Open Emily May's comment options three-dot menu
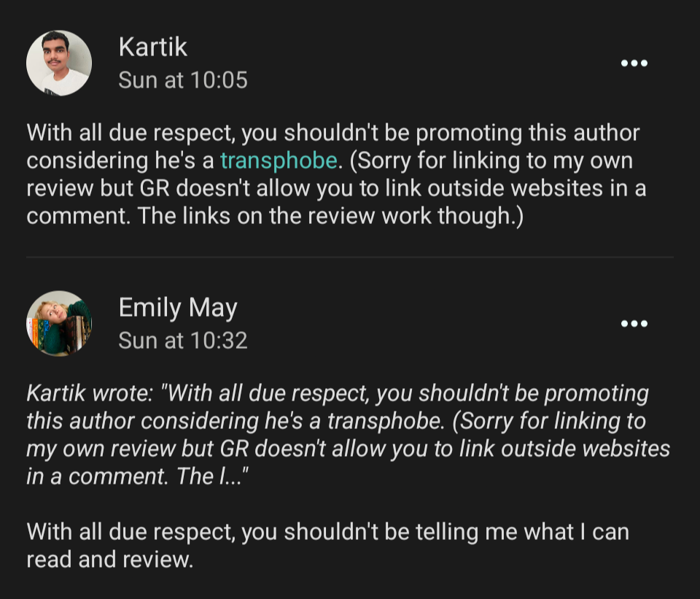The image size is (700, 599). tap(634, 324)
